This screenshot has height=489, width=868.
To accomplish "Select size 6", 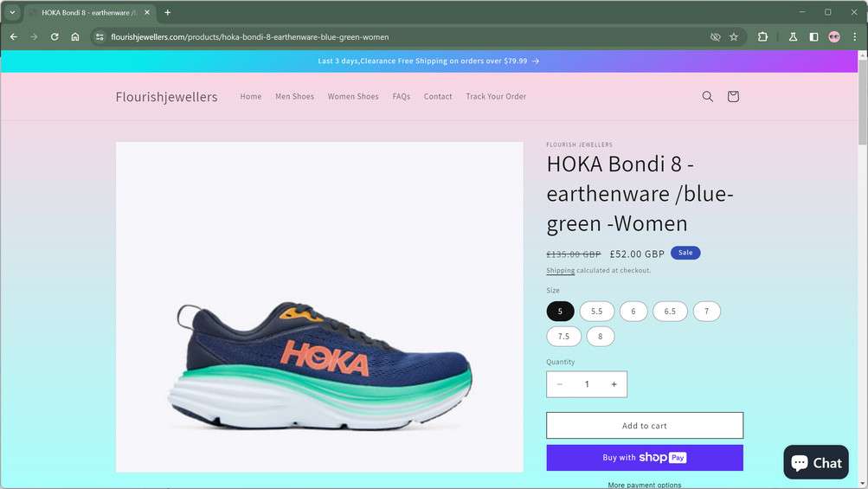I will pyautogui.click(x=633, y=312).
